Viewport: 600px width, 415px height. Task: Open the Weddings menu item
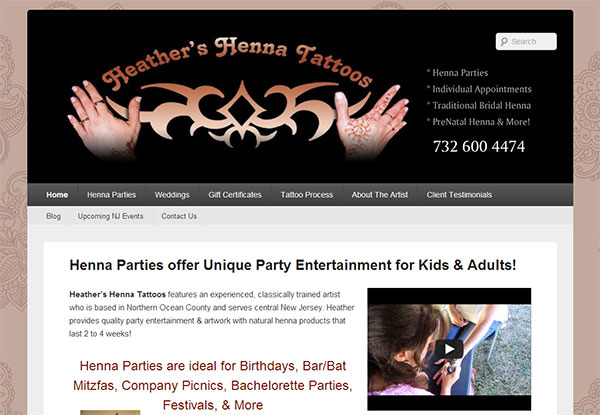(x=172, y=195)
